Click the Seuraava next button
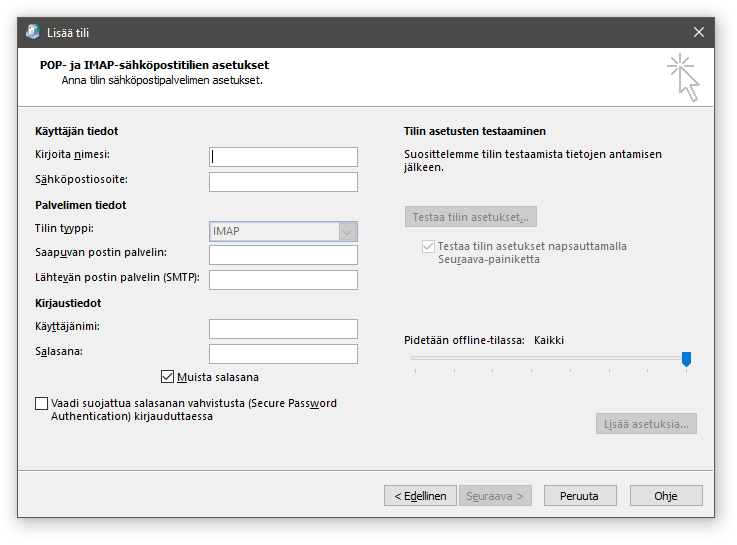The height and width of the screenshot is (545, 737). pyautogui.click(x=495, y=496)
